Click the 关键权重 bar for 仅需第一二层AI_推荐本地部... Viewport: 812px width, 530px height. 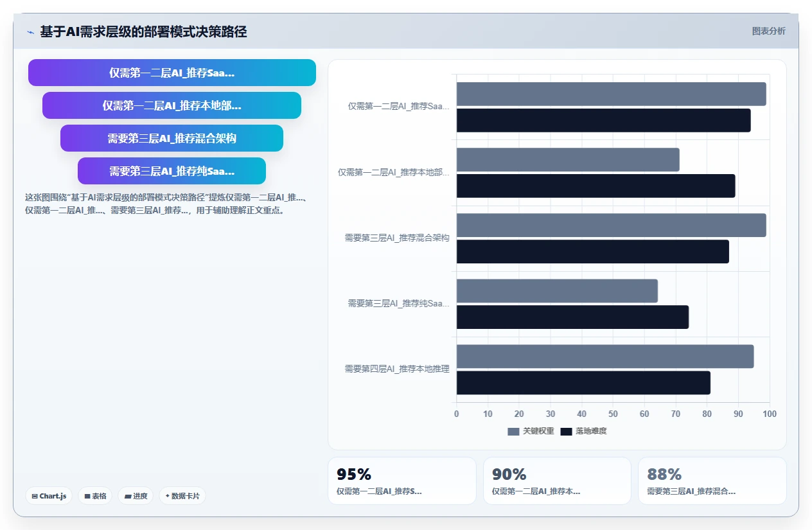point(568,159)
